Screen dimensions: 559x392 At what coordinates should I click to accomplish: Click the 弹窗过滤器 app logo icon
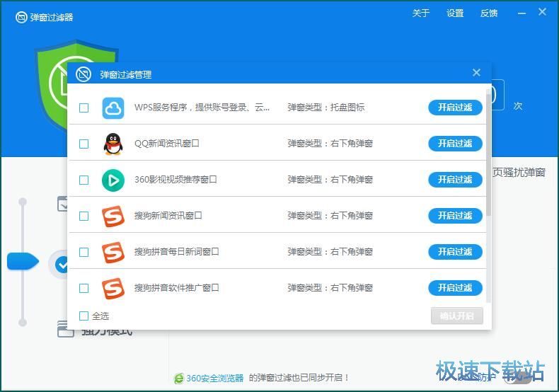(21, 17)
